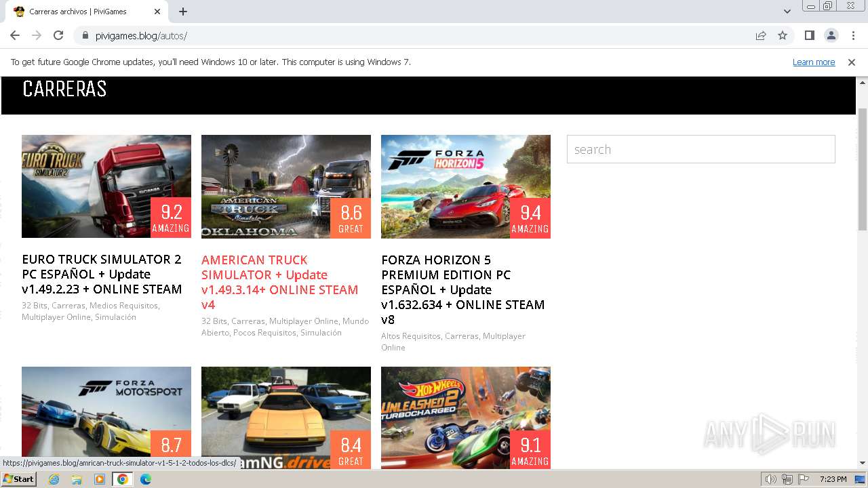Go forward to the next page
The image size is (868, 488).
tap(37, 35)
